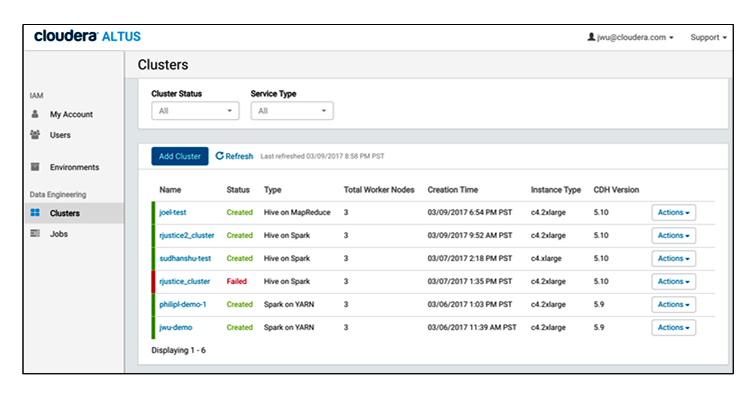
Task: Open the jwu@cloudera.com account menu
Action: pos(631,37)
